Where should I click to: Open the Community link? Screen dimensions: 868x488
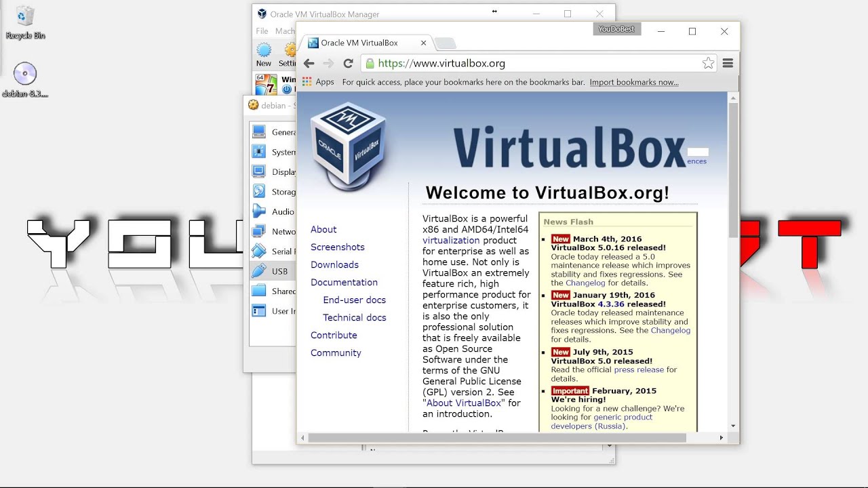[x=336, y=353]
